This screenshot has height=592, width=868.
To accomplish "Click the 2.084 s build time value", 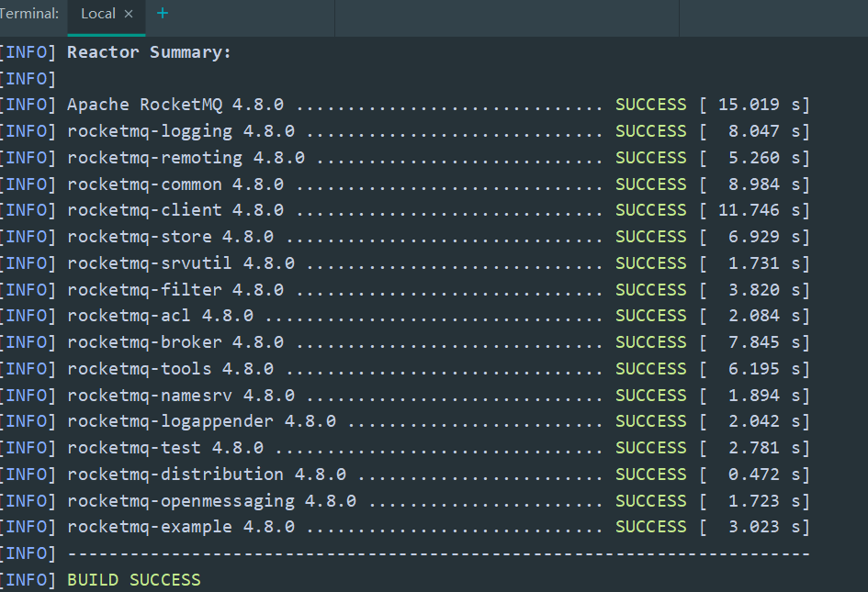I will [x=764, y=316].
